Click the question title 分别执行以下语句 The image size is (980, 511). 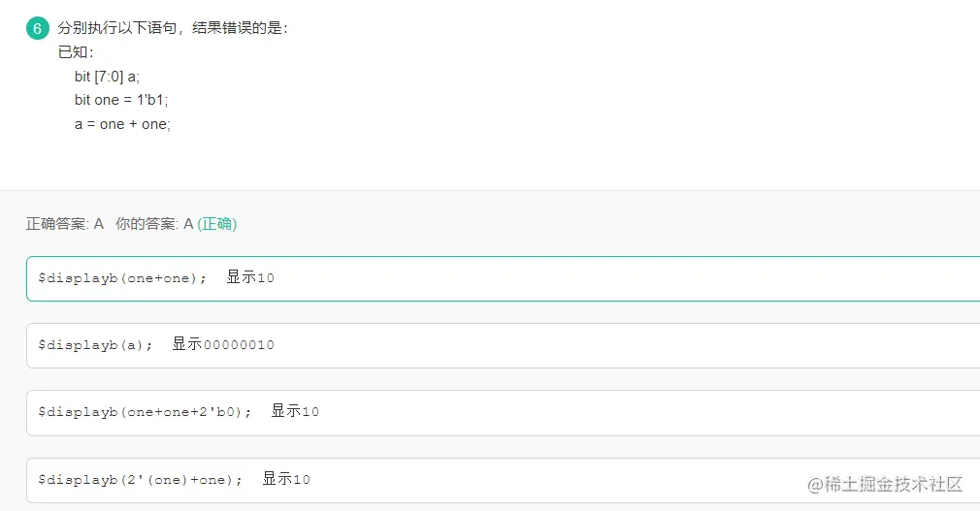[173, 28]
